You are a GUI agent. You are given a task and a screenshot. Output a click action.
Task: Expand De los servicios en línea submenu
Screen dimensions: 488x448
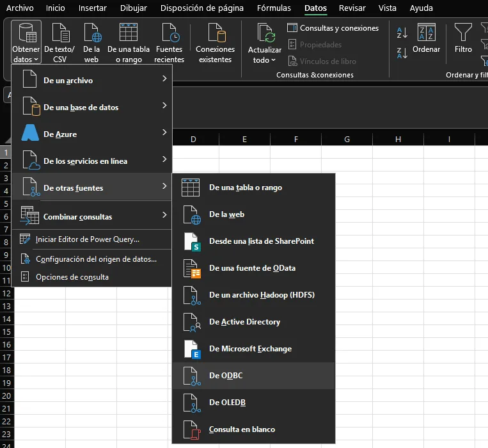[x=92, y=160]
